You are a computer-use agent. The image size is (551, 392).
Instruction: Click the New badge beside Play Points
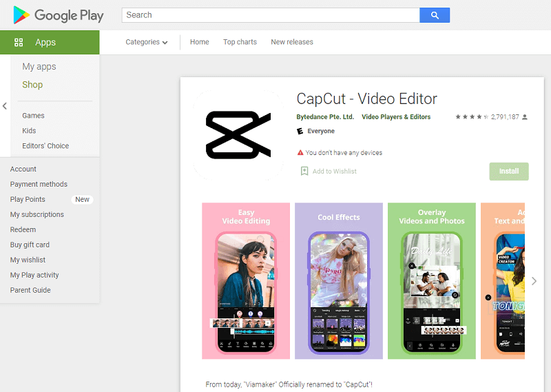click(x=82, y=199)
